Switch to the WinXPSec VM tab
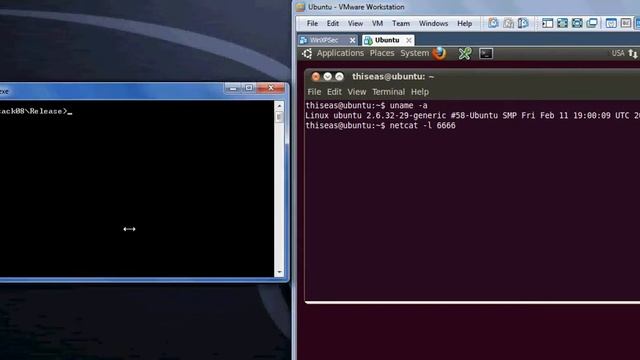Image resolution: width=640 pixels, height=360 pixels. pyautogui.click(x=324, y=40)
